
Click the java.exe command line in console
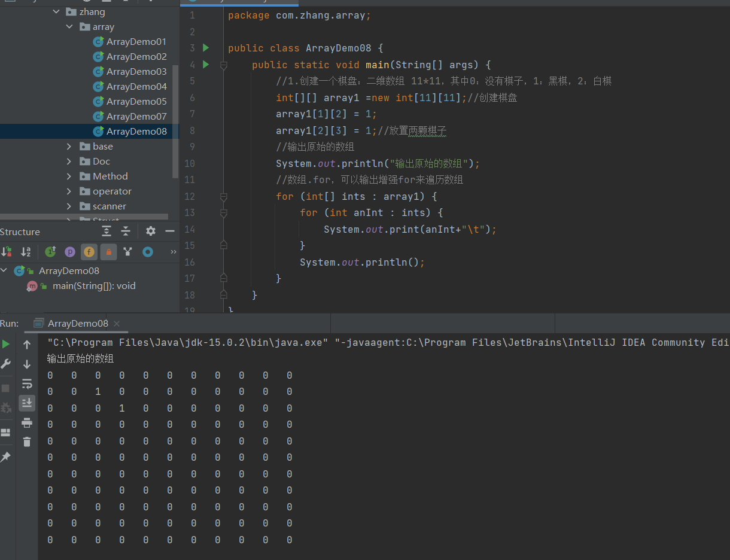click(388, 343)
